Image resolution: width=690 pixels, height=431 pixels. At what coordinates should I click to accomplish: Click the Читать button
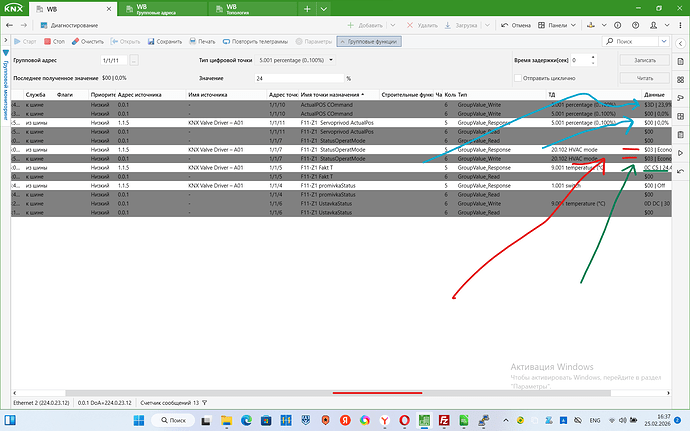645,78
